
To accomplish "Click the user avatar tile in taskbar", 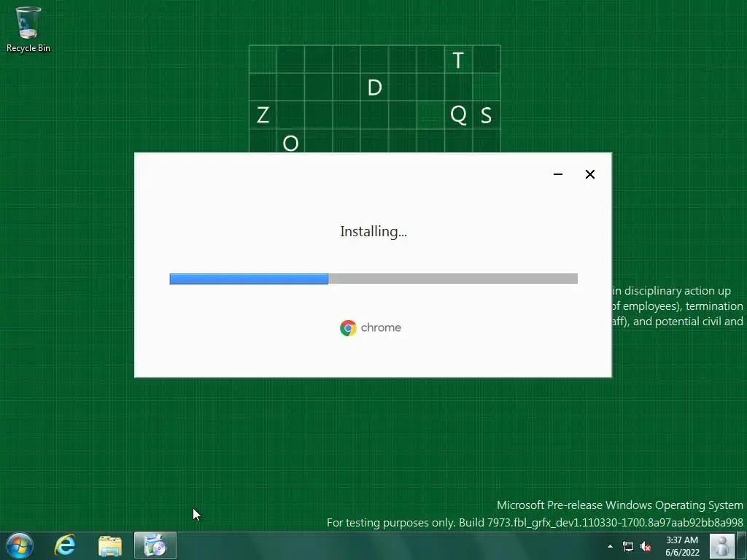I will point(722,545).
